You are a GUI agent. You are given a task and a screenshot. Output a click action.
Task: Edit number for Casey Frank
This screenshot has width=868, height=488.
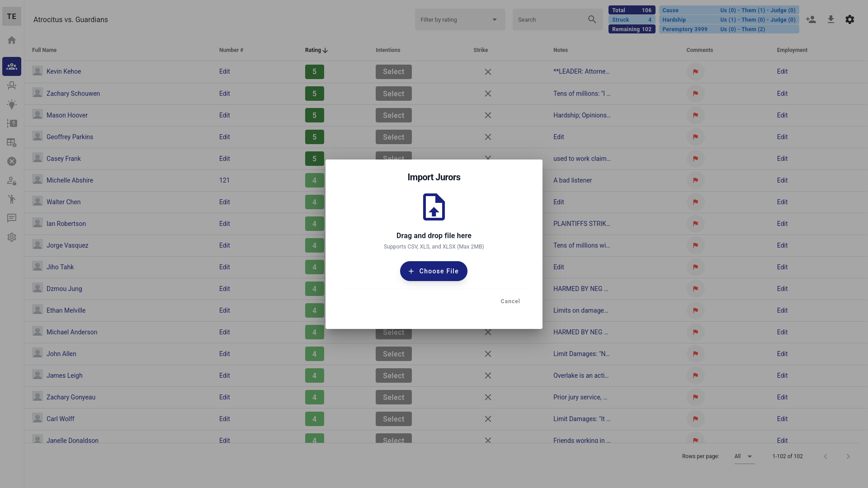coord(225,159)
